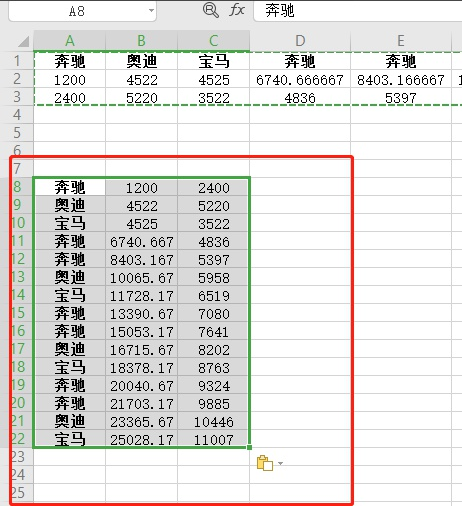462x506 pixels.
Task: Click cell B8 with value 1200
Action: [141, 187]
